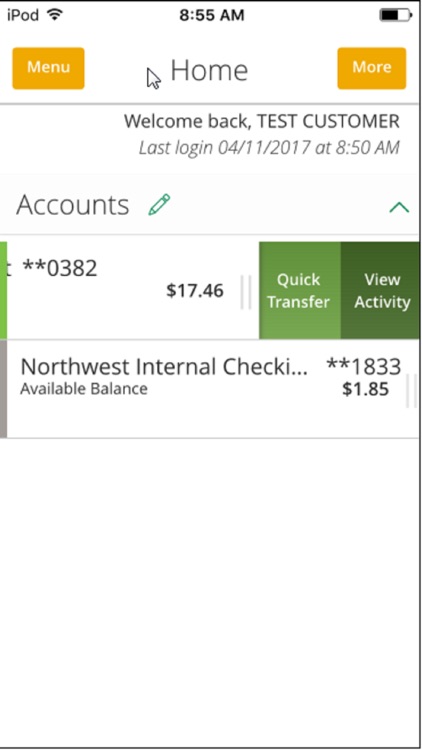
Task: Collapse the Accounts section with the chevron
Action: click(x=399, y=207)
